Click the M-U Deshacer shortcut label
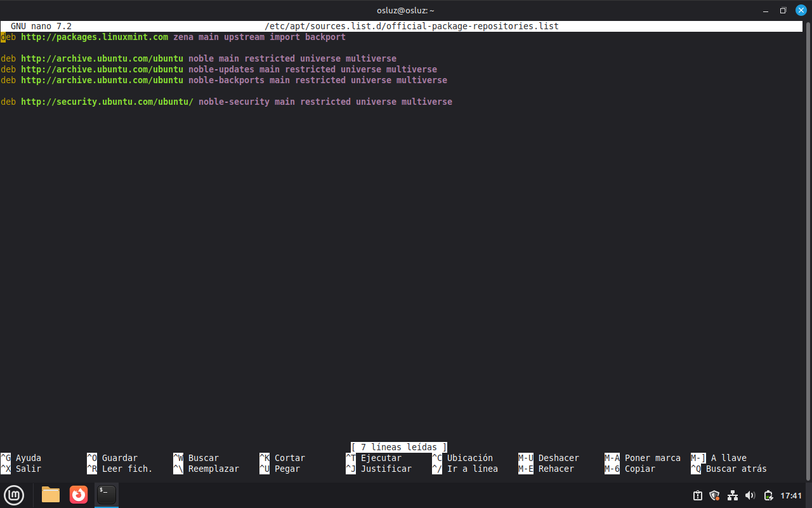This screenshot has height=508, width=812. tap(549, 458)
